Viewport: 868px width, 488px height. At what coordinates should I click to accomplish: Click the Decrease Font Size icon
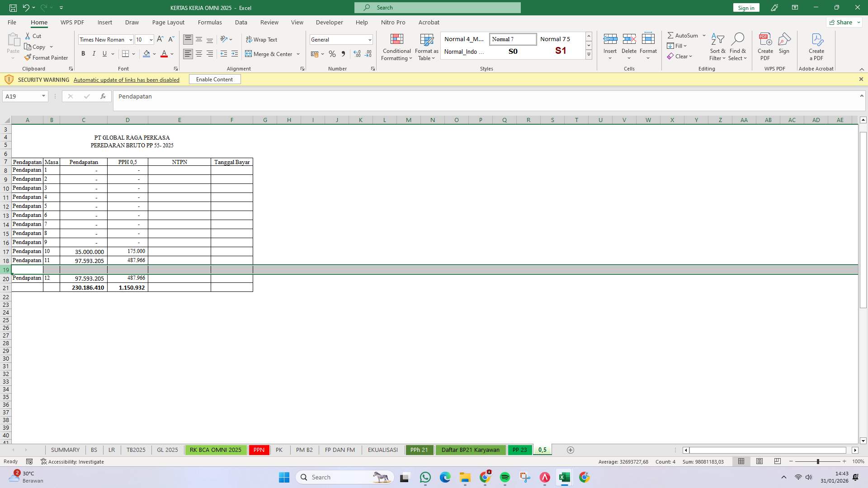[171, 39]
